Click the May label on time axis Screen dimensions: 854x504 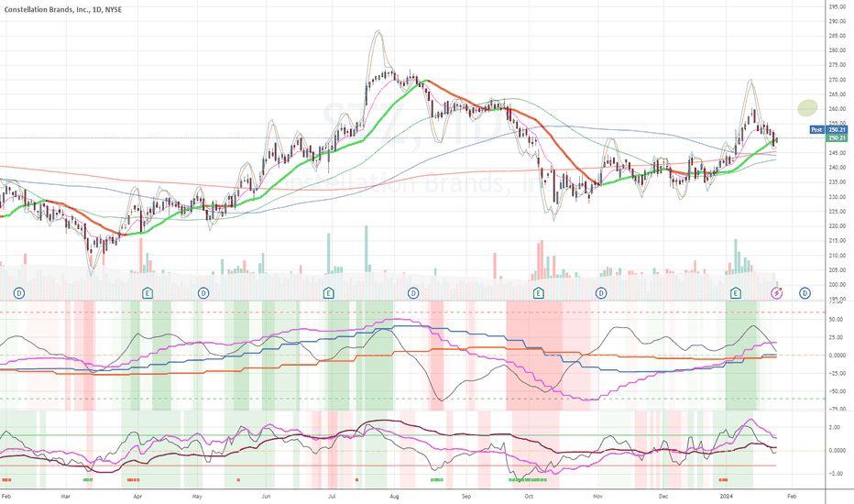(x=197, y=497)
